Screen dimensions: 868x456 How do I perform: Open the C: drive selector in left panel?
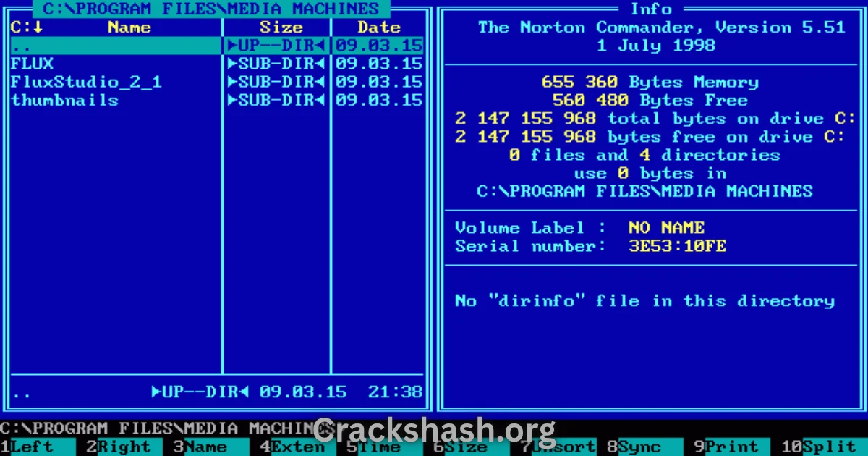click(x=27, y=28)
